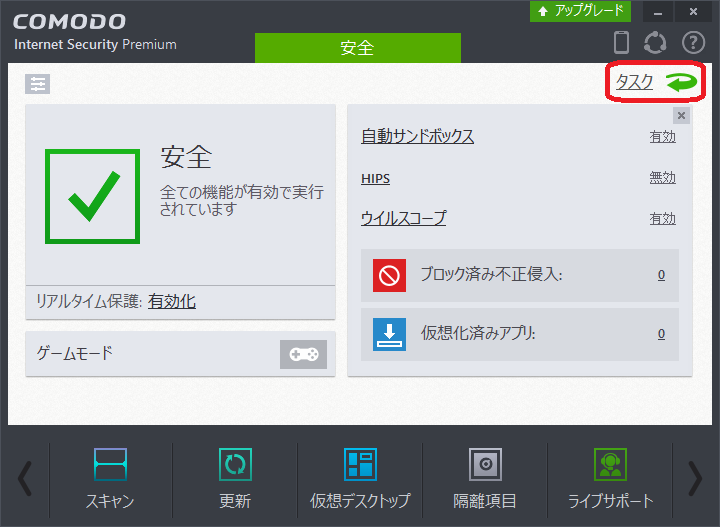Open realtime protection 有効化 dropdown link
Viewport: 720px width, 527px height.
pos(172,302)
